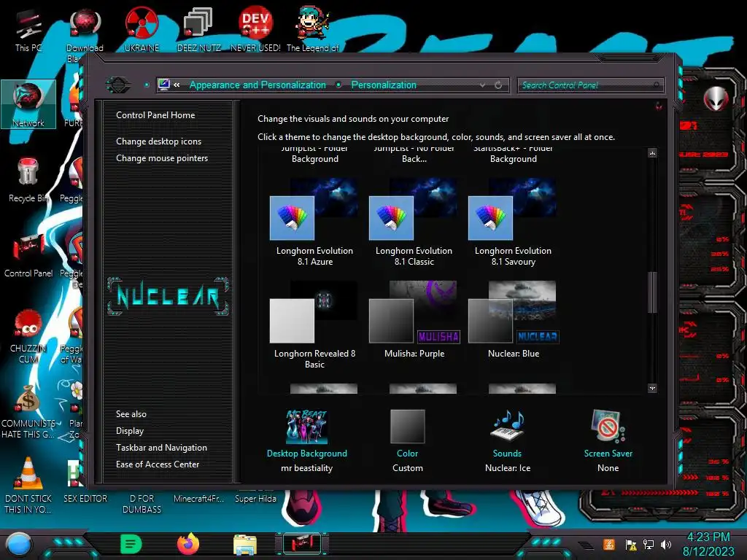
Task: Open the Screen Saver setting
Action: [608, 441]
